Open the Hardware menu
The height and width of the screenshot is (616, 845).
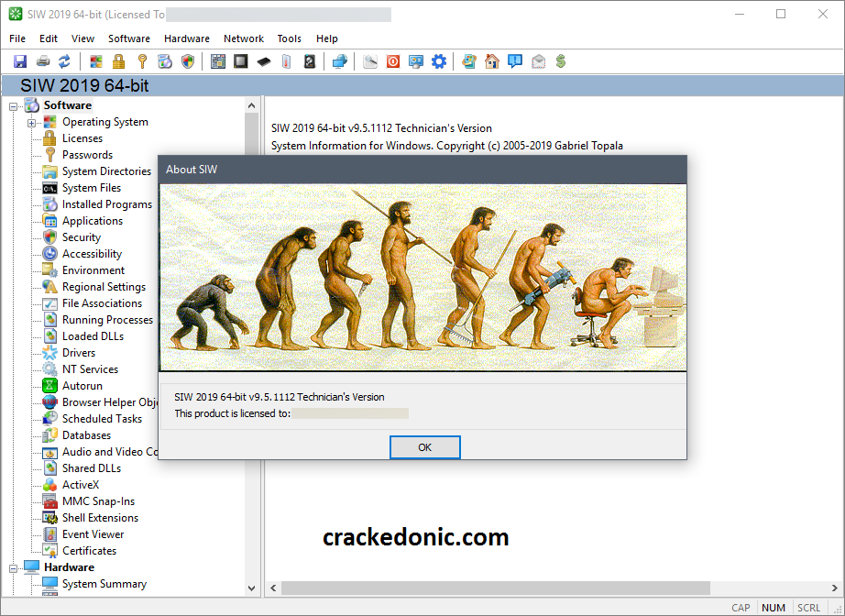point(186,38)
